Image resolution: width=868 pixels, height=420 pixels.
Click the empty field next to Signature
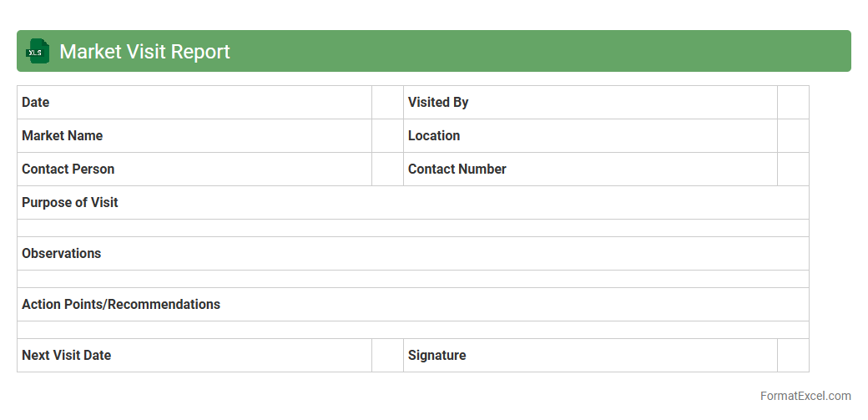point(793,356)
